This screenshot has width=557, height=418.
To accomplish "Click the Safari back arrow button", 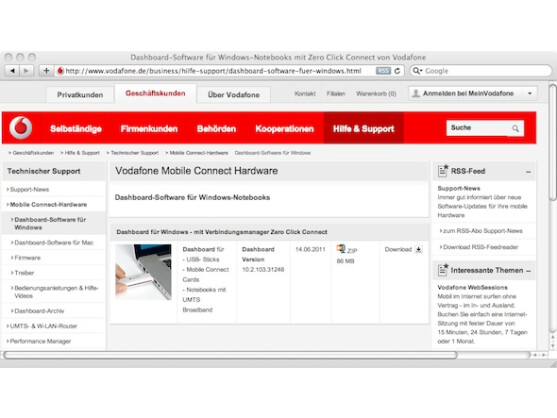I will click(12, 71).
